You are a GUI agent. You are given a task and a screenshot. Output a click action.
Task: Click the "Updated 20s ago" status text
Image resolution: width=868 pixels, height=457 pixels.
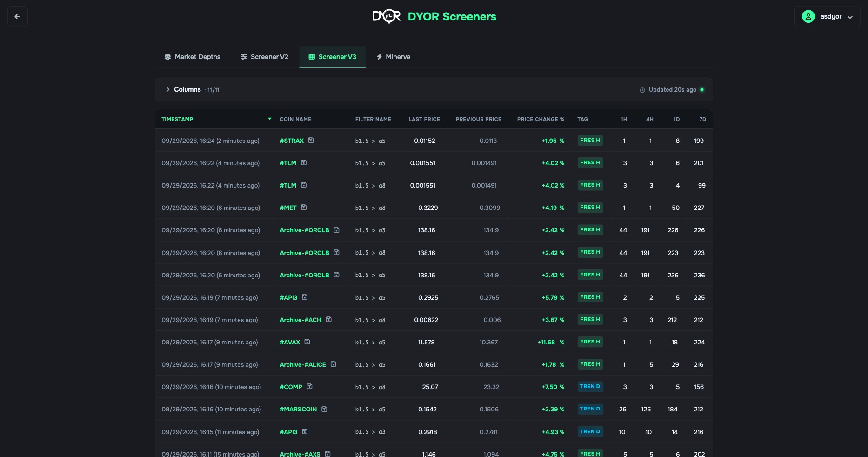pyautogui.click(x=672, y=90)
